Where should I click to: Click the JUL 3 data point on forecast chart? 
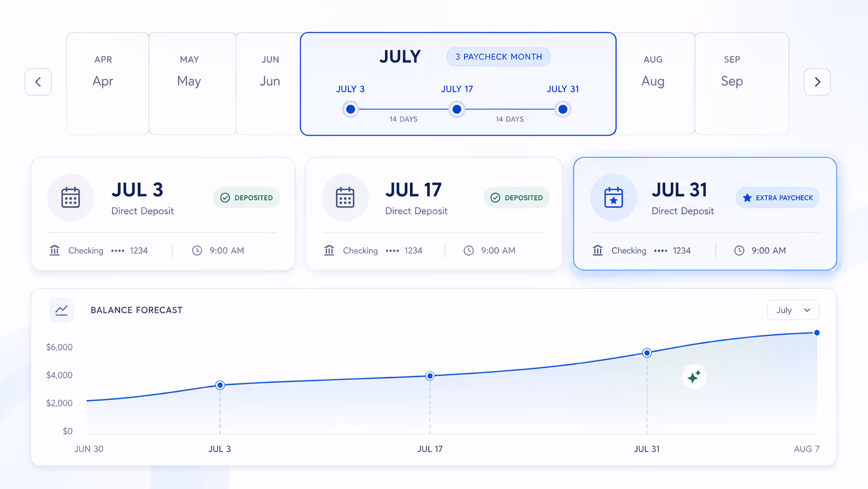click(220, 385)
